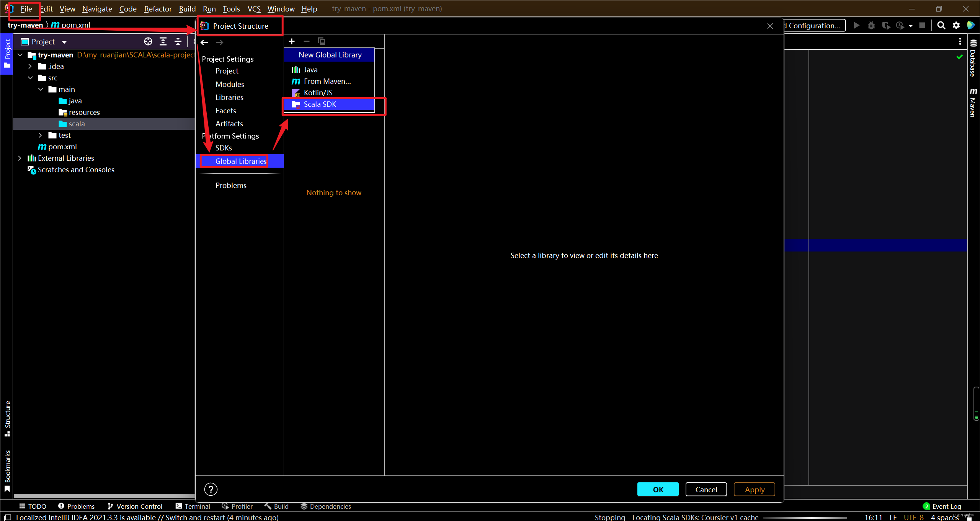Expand External Libraries node
The image size is (980, 521).
(x=20, y=158)
